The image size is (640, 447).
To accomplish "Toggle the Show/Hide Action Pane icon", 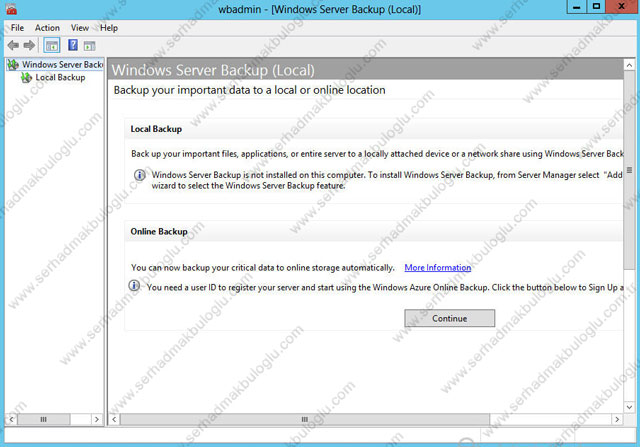I will coord(89,46).
